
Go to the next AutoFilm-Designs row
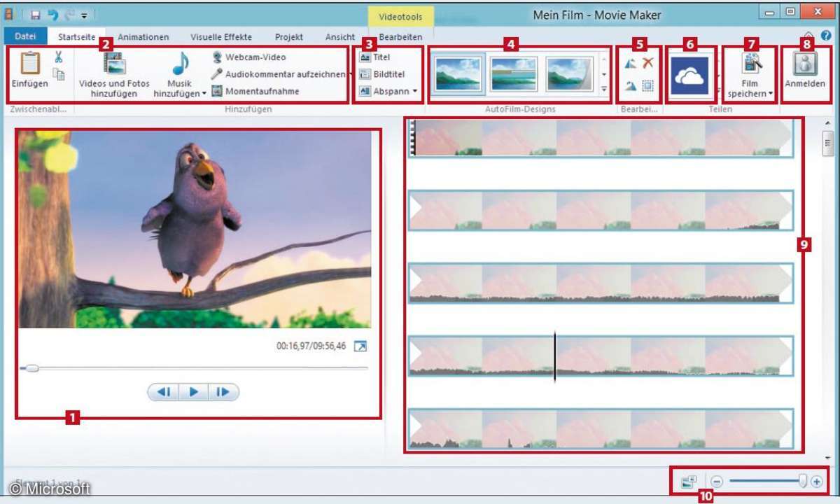(604, 73)
